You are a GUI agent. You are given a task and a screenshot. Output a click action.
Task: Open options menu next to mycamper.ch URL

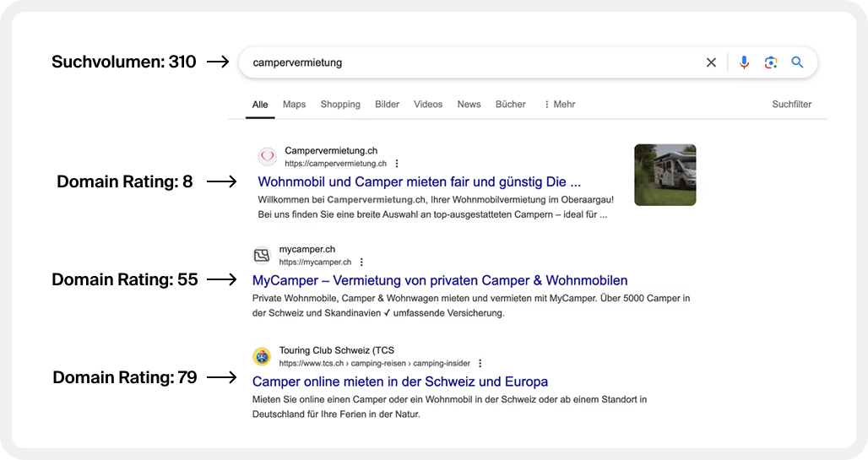(x=361, y=262)
